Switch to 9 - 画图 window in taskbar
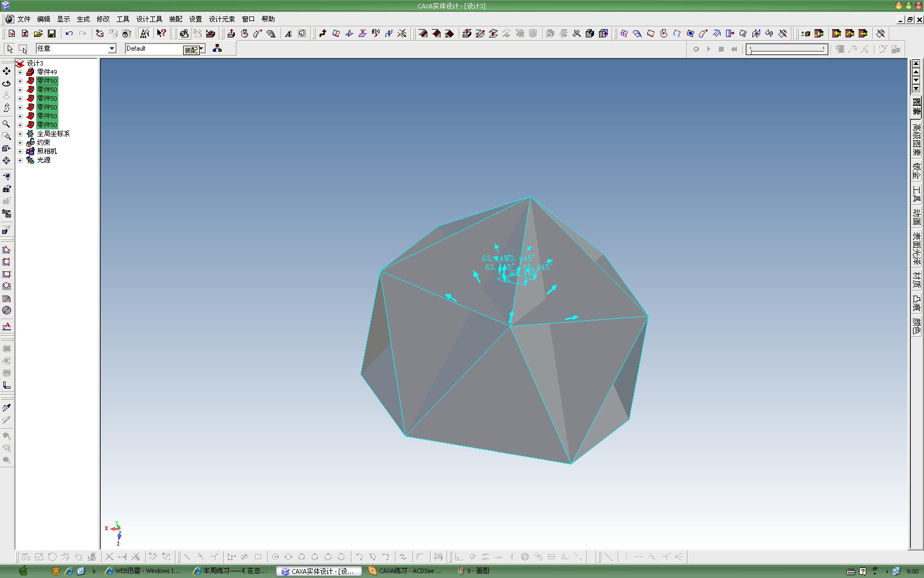This screenshot has height=578, width=924. tap(474, 571)
